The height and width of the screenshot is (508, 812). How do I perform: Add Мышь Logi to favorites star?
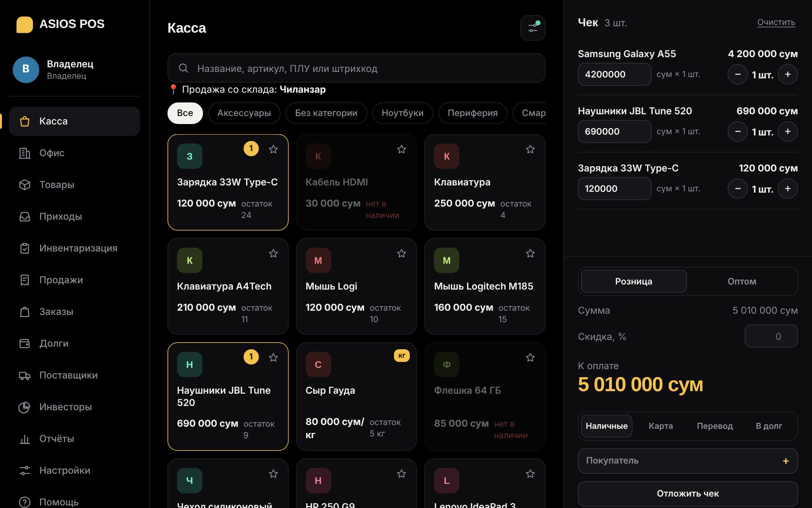coord(401,253)
